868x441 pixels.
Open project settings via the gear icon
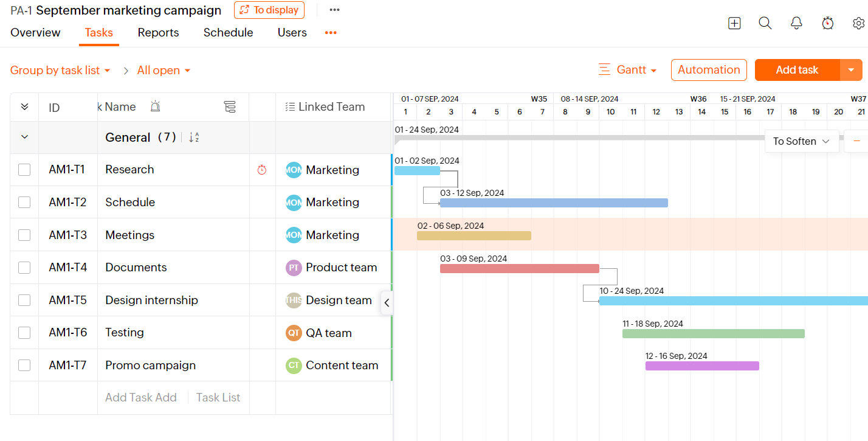click(x=859, y=23)
